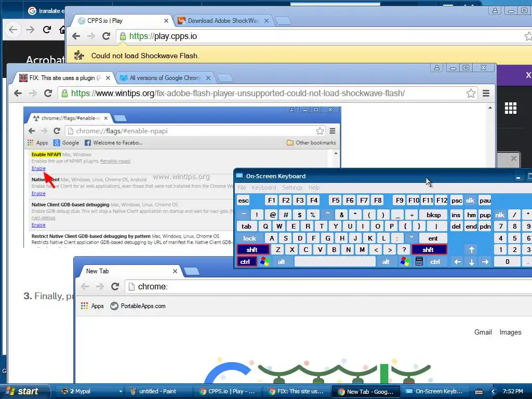The image size is (532, 399).
Task: Reload button in the translate Chrome window
Action: tap(47, 30)
